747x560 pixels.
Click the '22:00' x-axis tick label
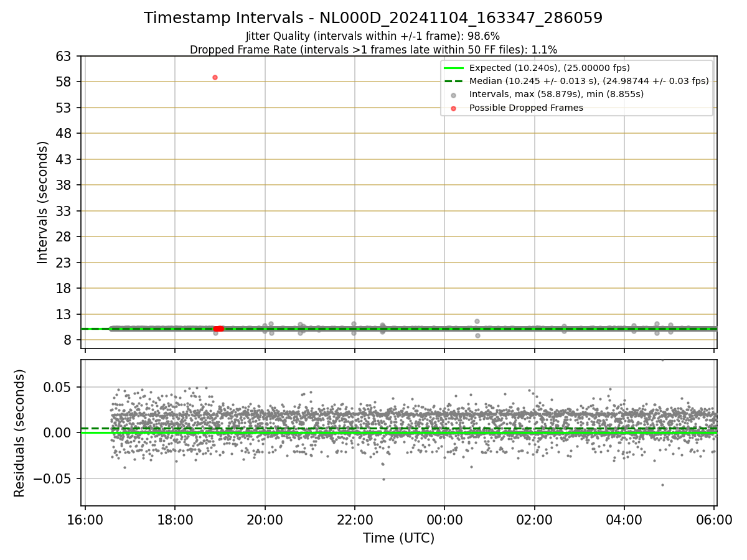(355, 519)
